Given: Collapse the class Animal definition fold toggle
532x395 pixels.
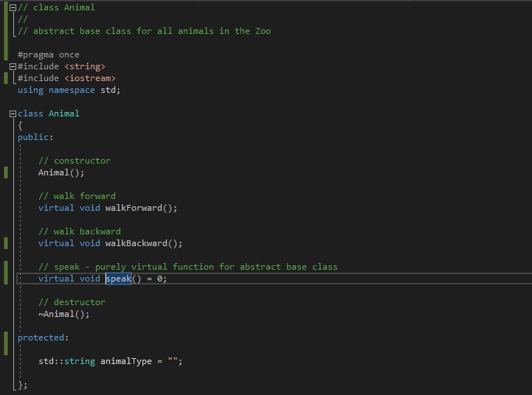Looking at the screenshot, I should 13,113.
